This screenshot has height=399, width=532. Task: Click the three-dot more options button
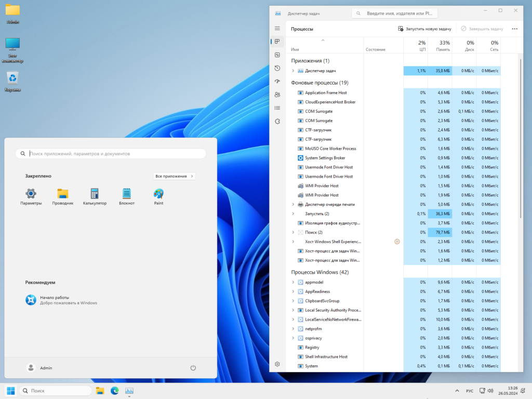pyautogui.click(x=514, y=29)
